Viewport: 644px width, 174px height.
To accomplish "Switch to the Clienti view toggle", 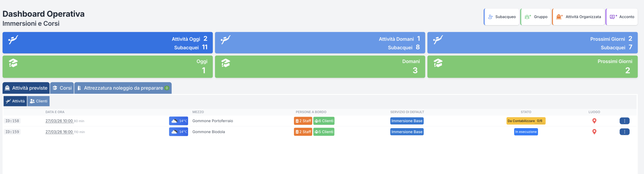I will click(x=38, y=101).
